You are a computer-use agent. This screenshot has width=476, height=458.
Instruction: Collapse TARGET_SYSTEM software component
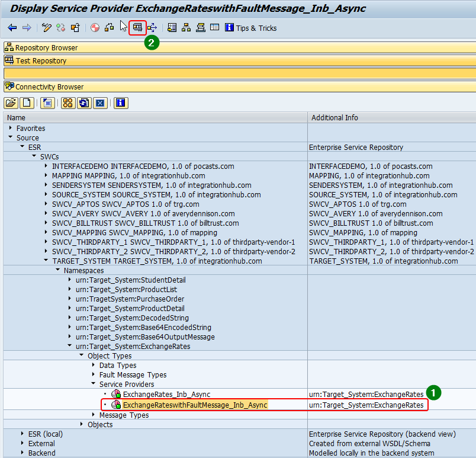coord(46,260)
